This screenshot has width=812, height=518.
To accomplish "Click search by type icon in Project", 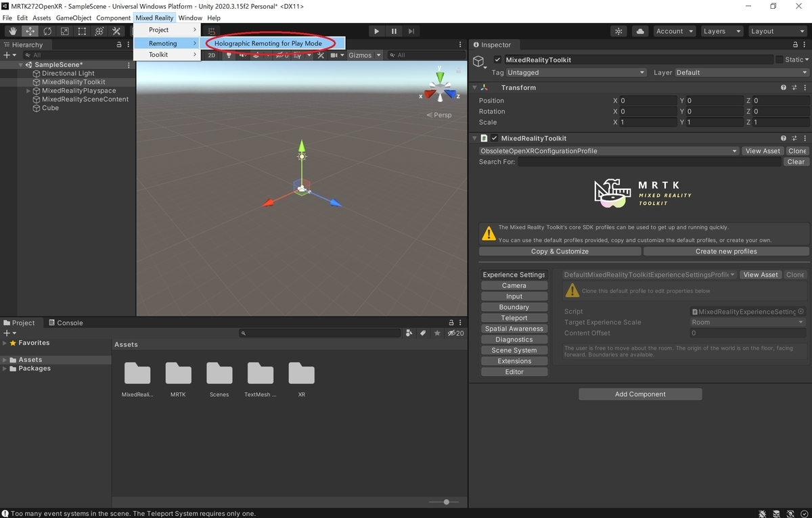I will coord(409,333).
